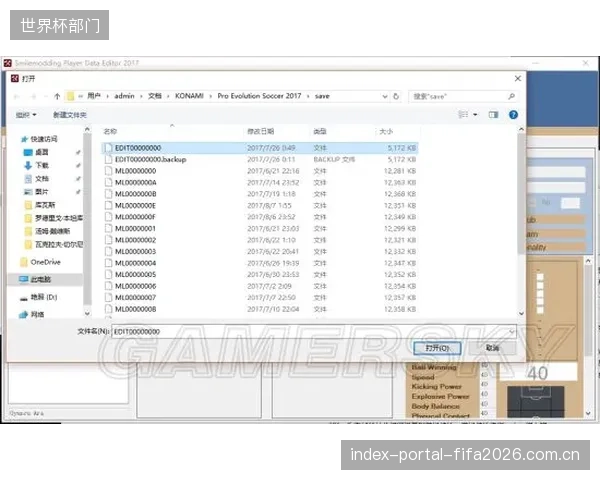Click KONAMI in the address path
The width and height of the screenshot is (600, 480).
click(x=189, y=96)
